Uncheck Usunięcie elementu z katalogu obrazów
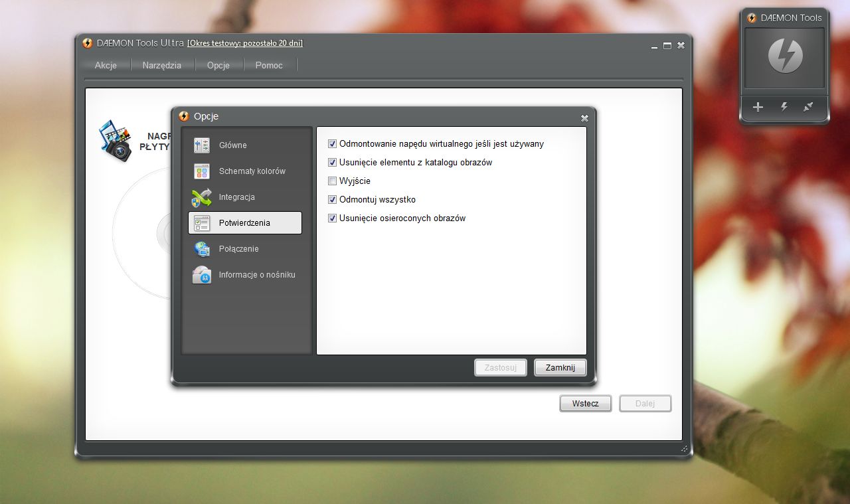This screenshot has width=850, height=504. point(333,162)
